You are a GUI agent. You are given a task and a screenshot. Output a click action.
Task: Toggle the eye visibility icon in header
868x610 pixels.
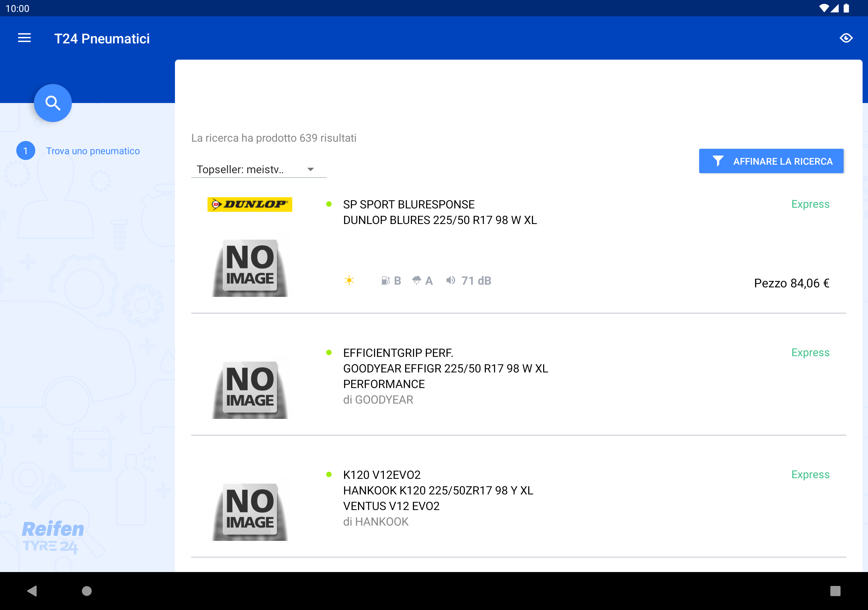[846, 38]
